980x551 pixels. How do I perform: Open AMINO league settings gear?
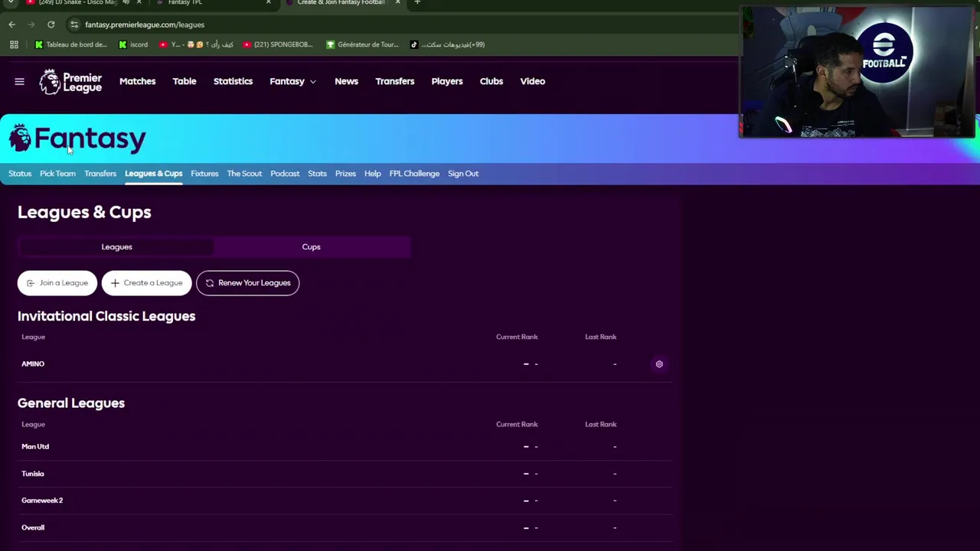coord(659,364)
